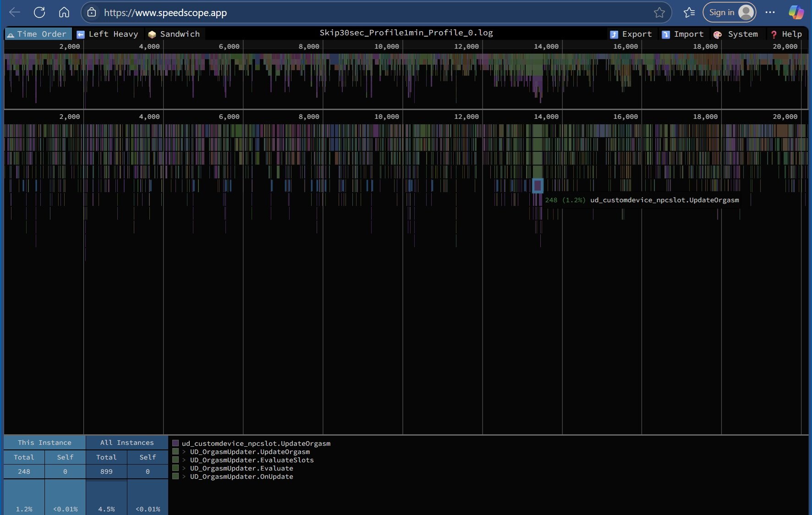This screenshot has height=515, width=812.
Task: Click the Left Heavy arrow icon
Action: coord(81,34)
